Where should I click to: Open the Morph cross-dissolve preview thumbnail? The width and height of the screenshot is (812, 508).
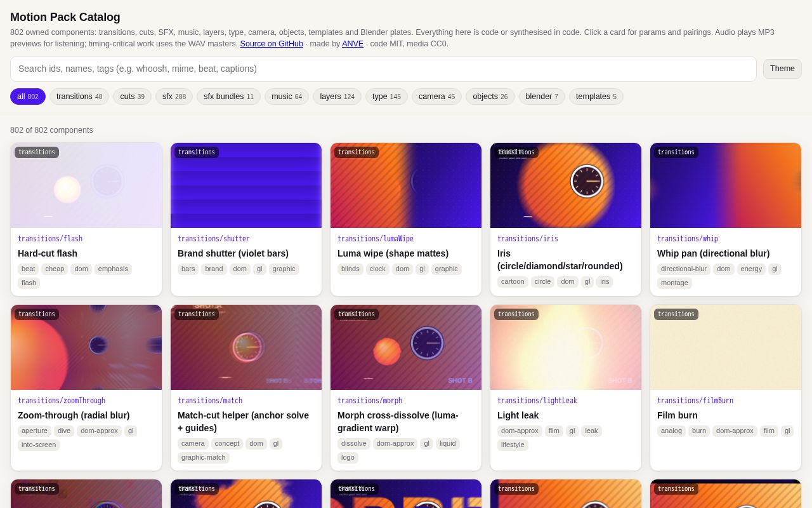click(406, 347)
